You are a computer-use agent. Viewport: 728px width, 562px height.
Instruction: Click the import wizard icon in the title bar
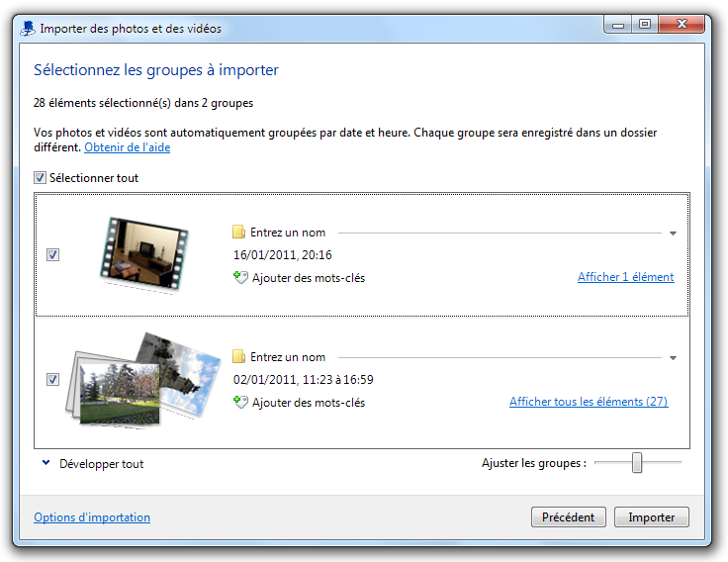[28, 28]
